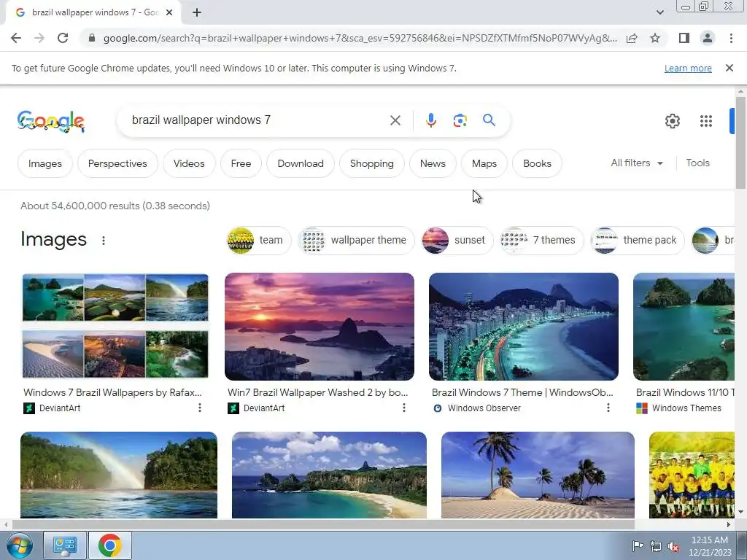Open the search Tools option
Screen dimensions: 747x560
coord(697,163)
